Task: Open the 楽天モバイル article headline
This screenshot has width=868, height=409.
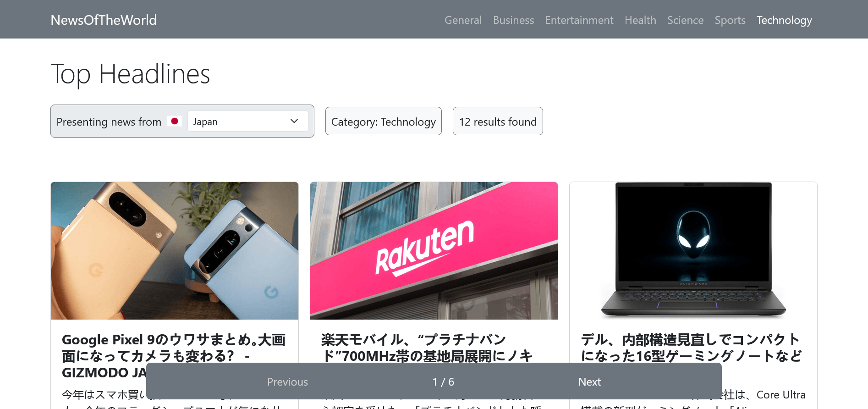Action: [x=427, y=348]
